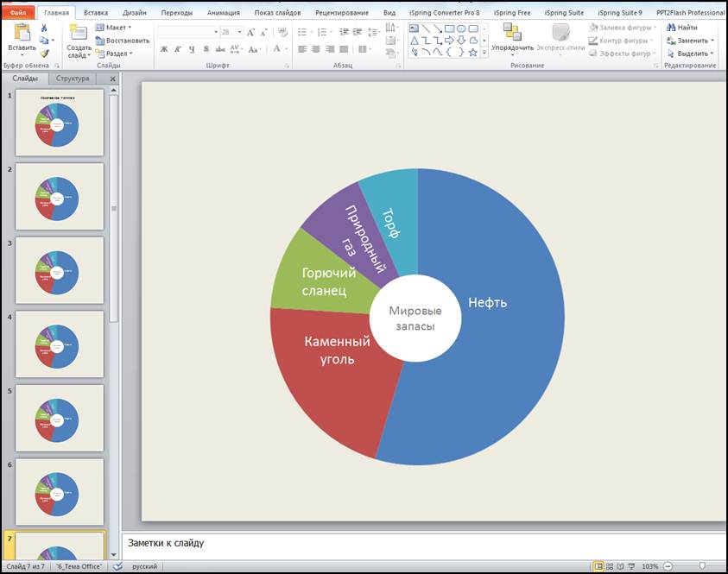Click the Format Painter brush icon
Viewport: 728px width, 574px height.
click(44, 54)
